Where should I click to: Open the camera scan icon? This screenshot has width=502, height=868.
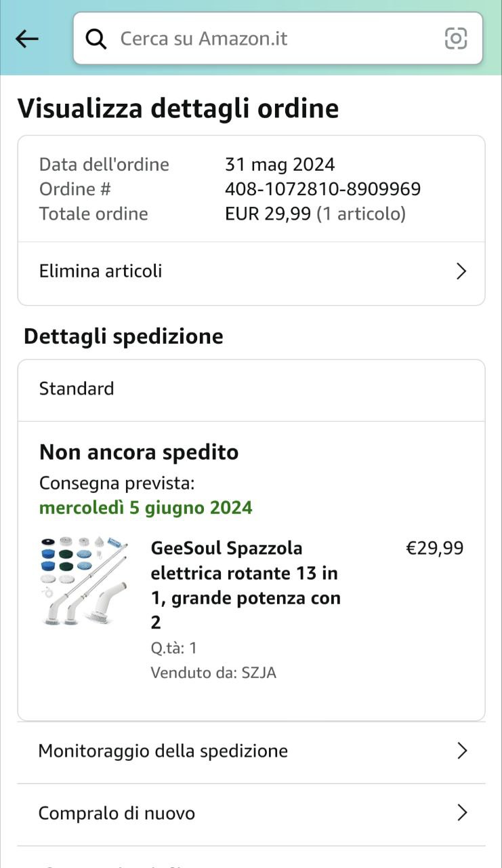tap(456, 39)
